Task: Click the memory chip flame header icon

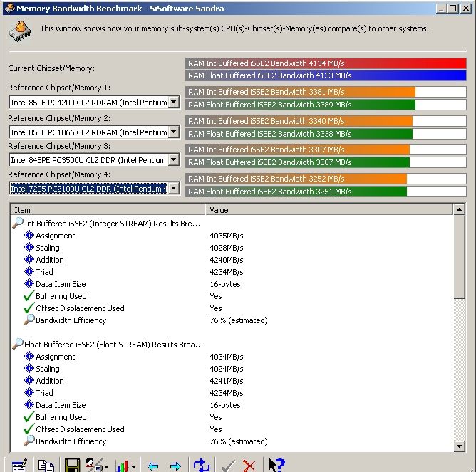Action: tap(21, 31)
